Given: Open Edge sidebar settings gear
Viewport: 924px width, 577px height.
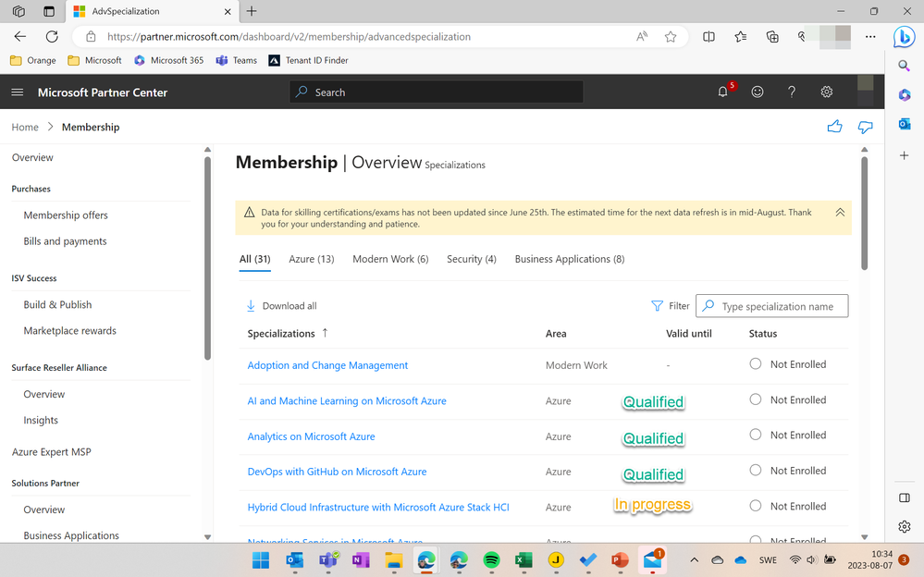Looking at the screenshot, I should (x=904, y=526).
